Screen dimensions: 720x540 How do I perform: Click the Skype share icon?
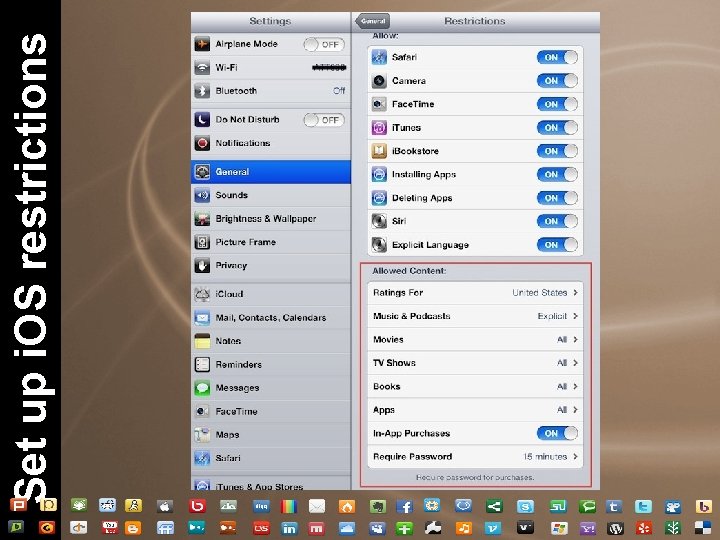[x=525, y=506]
